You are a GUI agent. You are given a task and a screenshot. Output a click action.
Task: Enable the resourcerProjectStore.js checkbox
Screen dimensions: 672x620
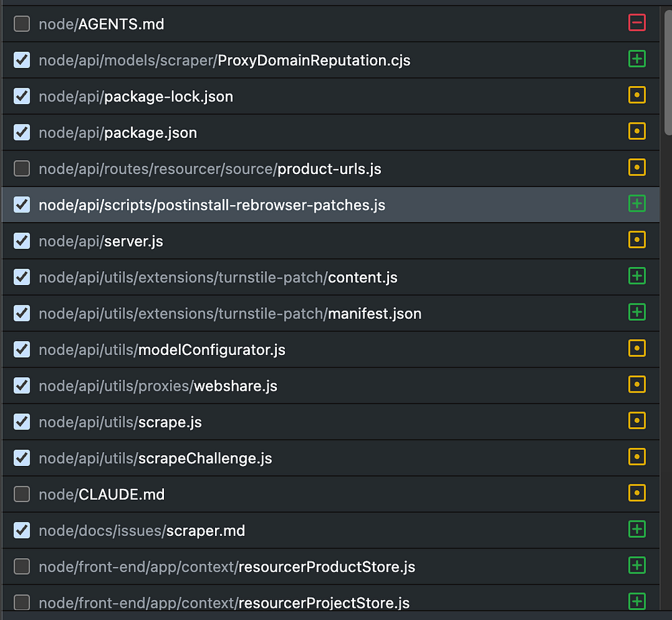22,603
